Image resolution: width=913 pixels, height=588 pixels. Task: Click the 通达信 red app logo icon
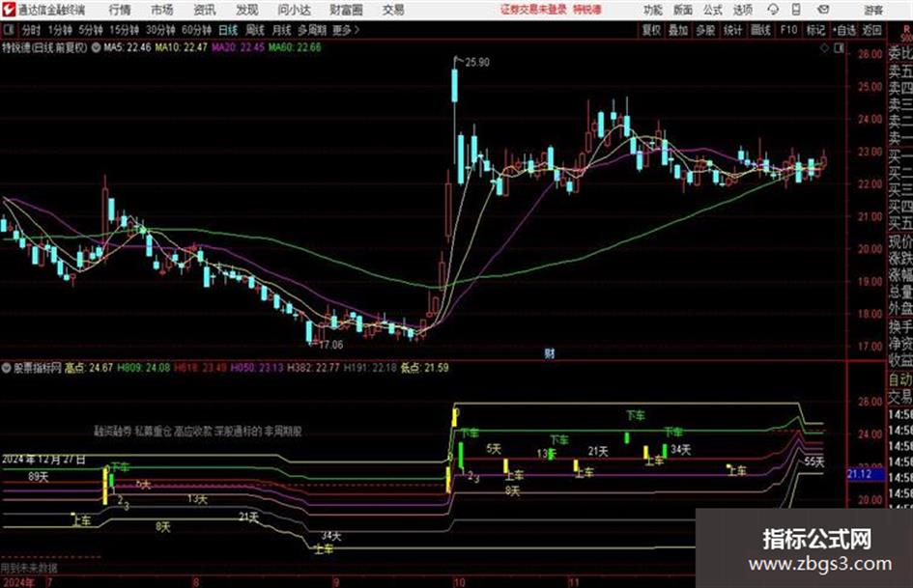point(8,10)
